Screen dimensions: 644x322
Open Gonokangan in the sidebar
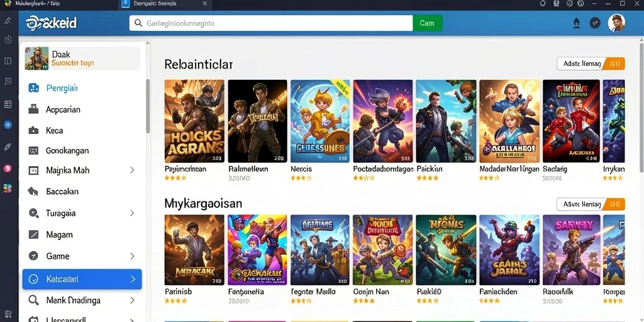(82, 151)
